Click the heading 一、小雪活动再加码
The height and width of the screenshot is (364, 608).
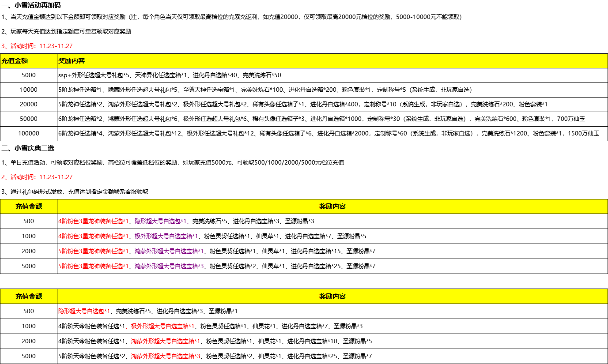31,5
